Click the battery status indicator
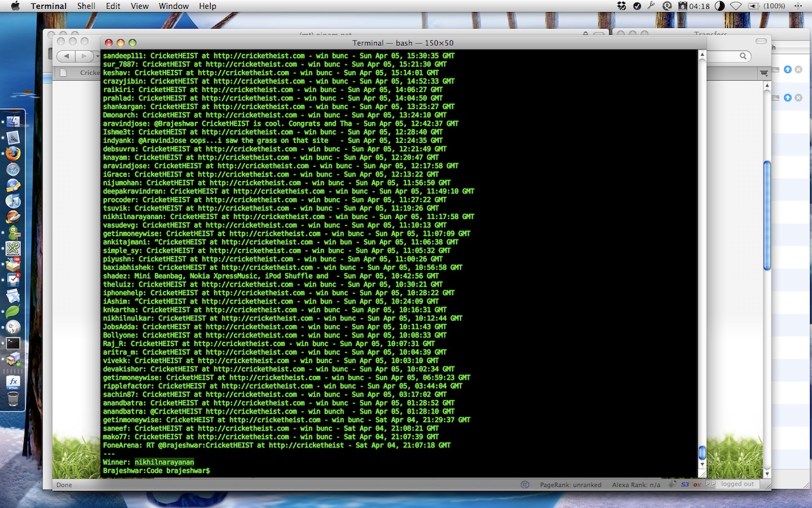The width and height of the screenshot is (812, 508). point(754,6)
